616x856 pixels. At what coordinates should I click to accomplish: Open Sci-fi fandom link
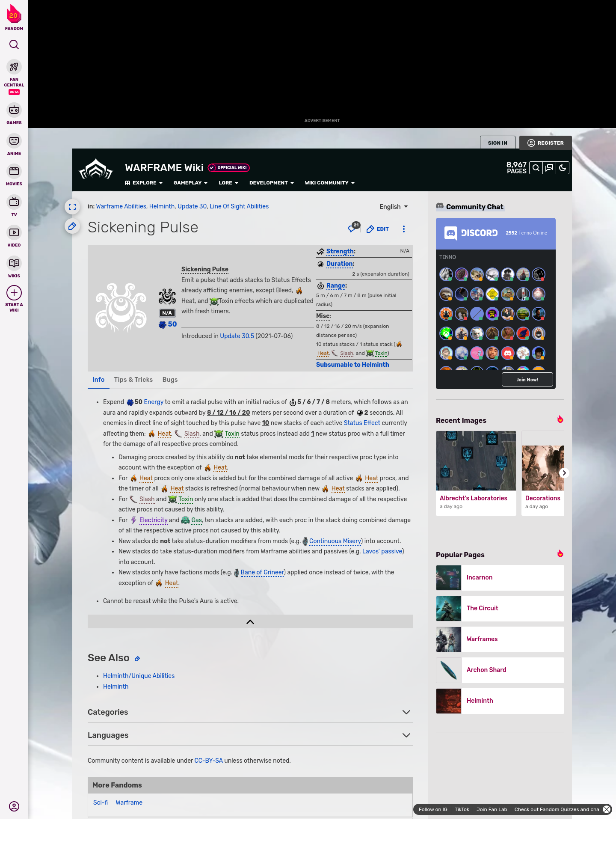[101, 802]
